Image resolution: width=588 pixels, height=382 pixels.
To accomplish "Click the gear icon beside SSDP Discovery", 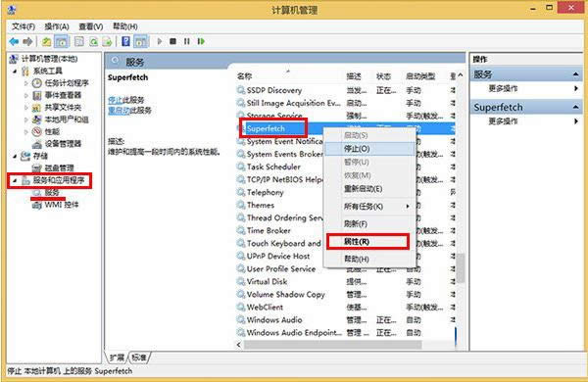I will (x=241, y=90).
